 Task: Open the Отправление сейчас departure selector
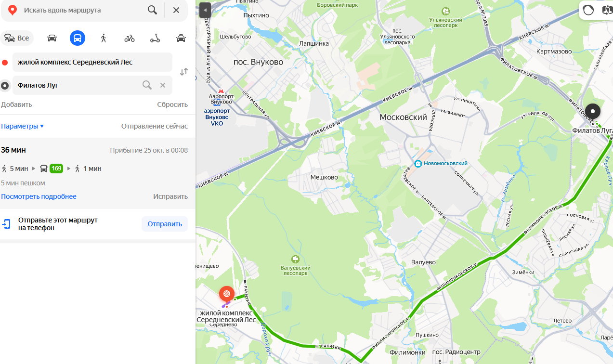pos(155,126)
